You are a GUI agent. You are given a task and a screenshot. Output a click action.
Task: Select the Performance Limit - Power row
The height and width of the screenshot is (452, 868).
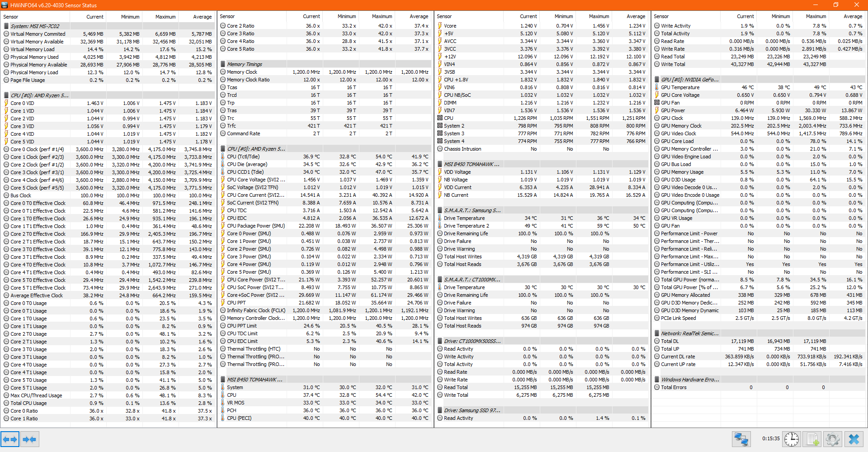click(759, 233)
